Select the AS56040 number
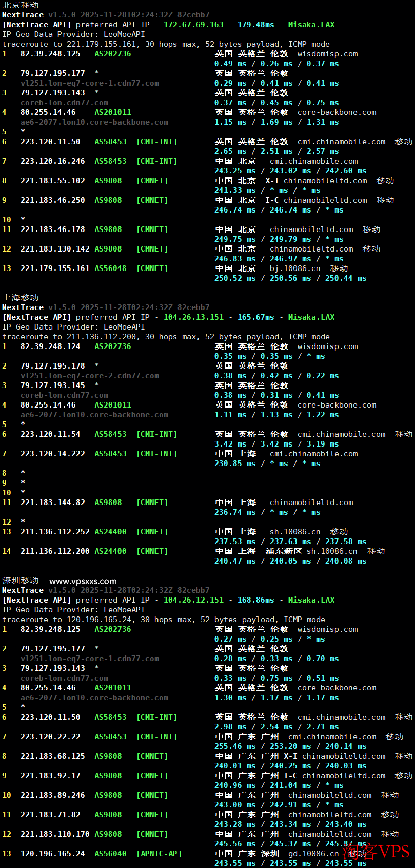415x868 pixels. (x=110, y=854)
